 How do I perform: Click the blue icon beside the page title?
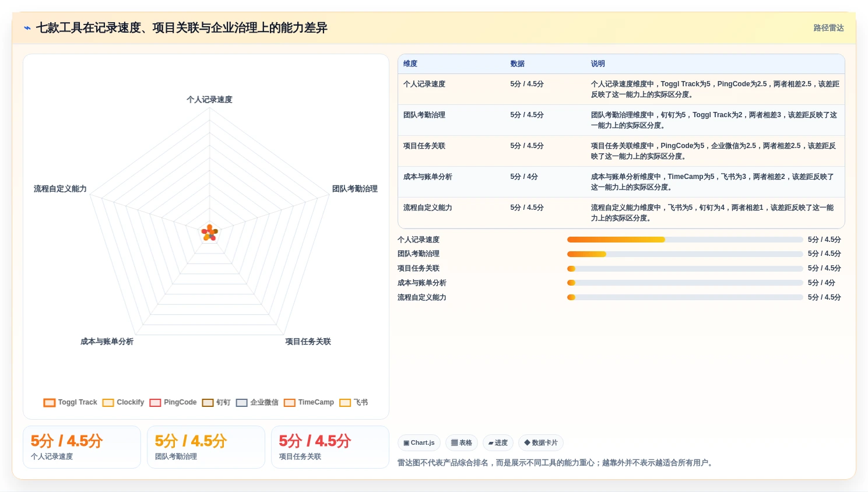click(x=27, y=28)
